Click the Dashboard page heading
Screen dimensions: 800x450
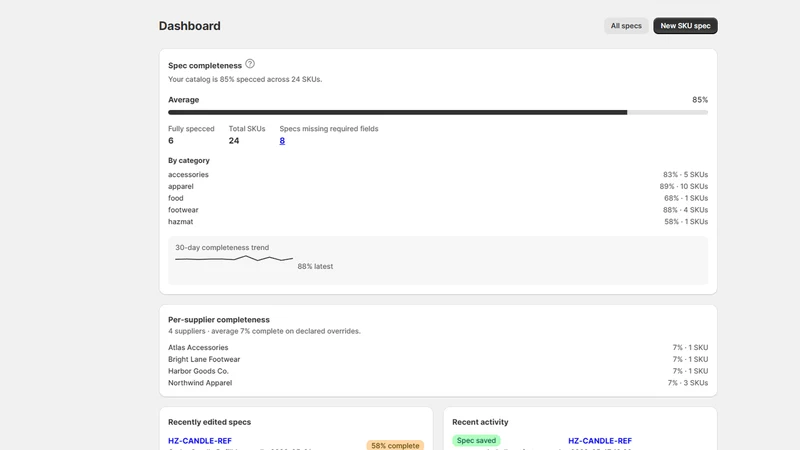[x=190, y=26]
